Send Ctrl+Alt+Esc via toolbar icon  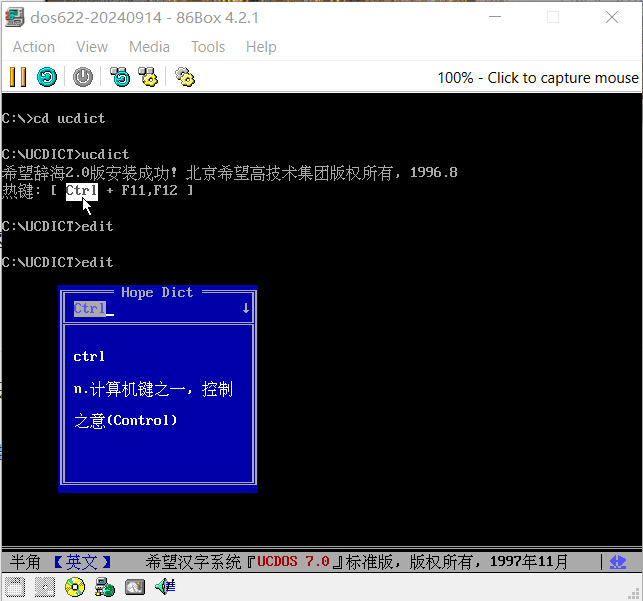coord(148,77)
